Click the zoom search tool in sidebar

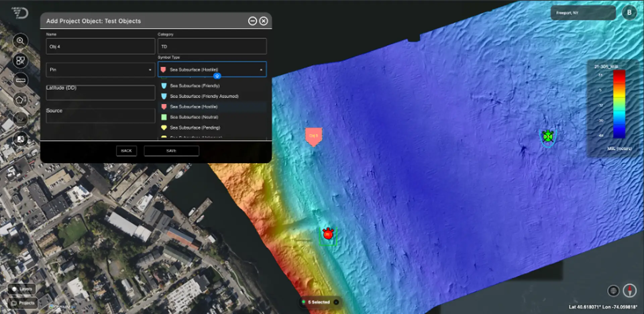coord(20,41)
